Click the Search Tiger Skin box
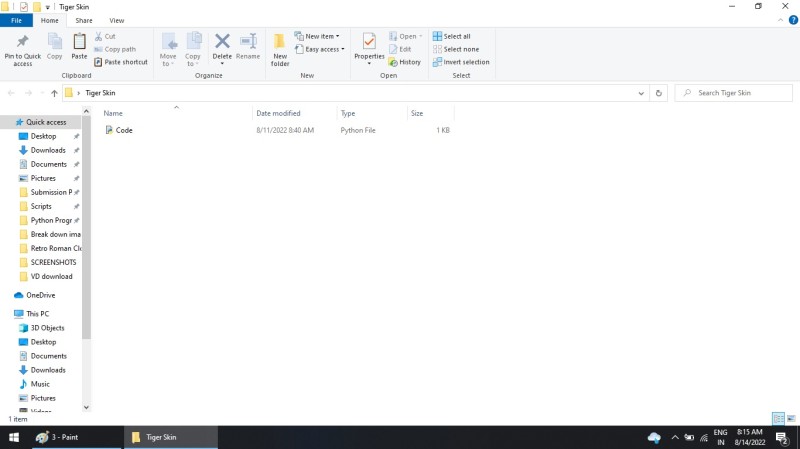800x449 pixels. coord(733,93)
